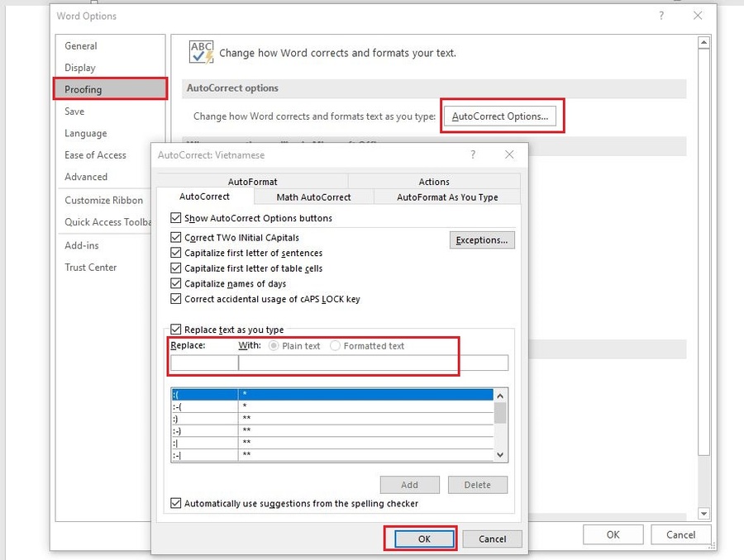Screen dimensions: 744x560
Task: Open the Save category
Action: click(x=110, y=112)
